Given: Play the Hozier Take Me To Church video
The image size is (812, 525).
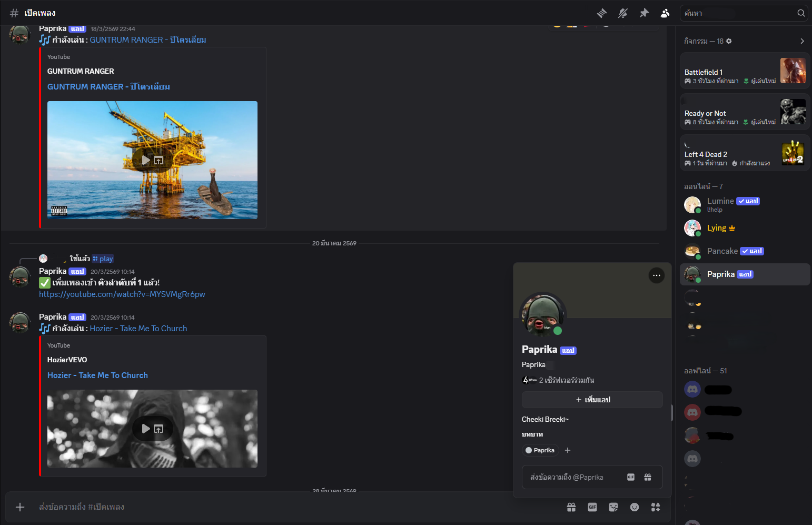Looking at the screenshot, I should (146, 429).
